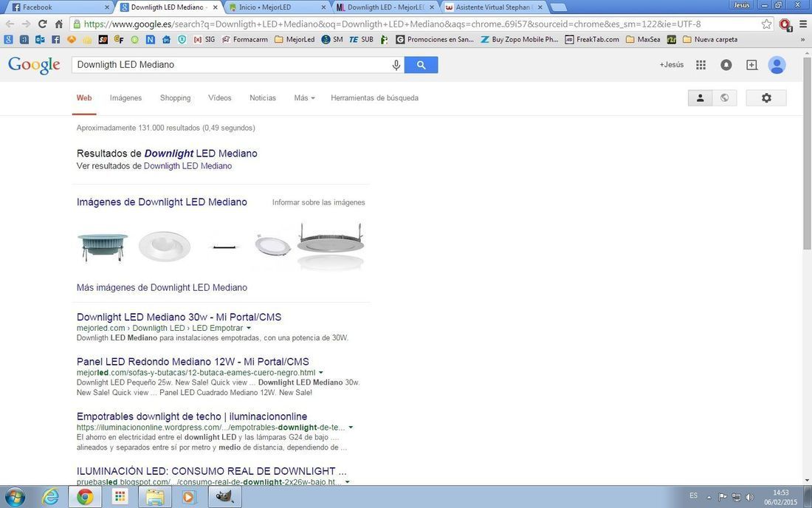
Task: Open the Formacarm bookmark
Action: (x=244, y=39)
